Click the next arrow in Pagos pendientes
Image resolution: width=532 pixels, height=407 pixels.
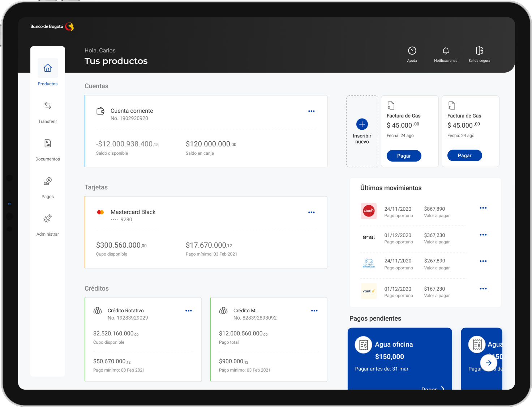tap(488, 363)
